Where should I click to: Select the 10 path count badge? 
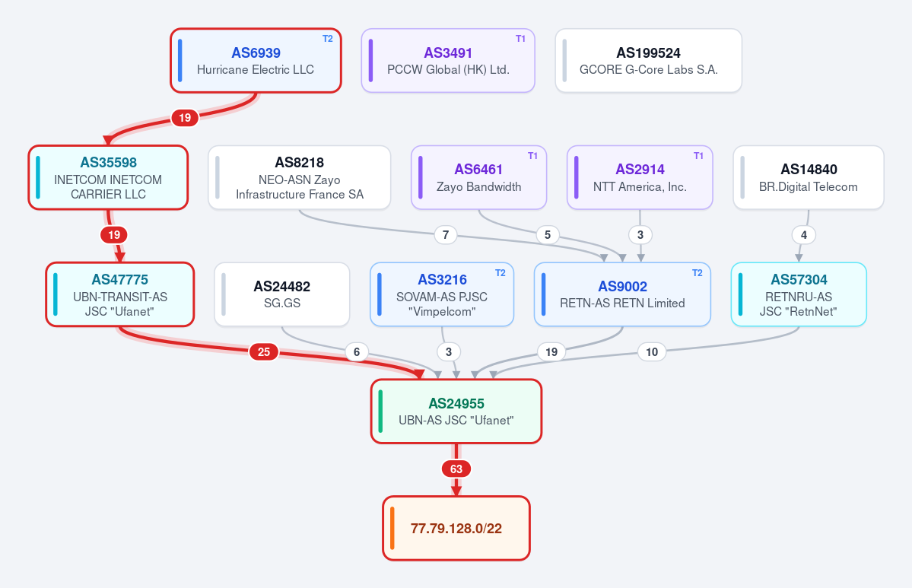[652, 352]
